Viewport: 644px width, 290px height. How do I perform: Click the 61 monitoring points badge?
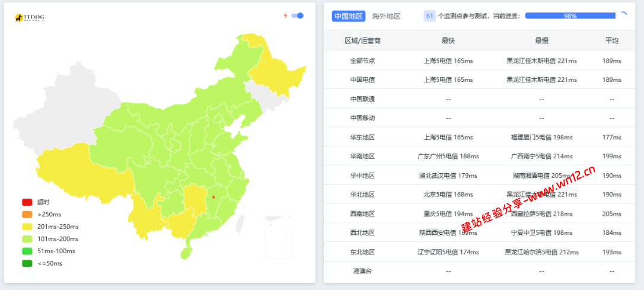(429, 16)
